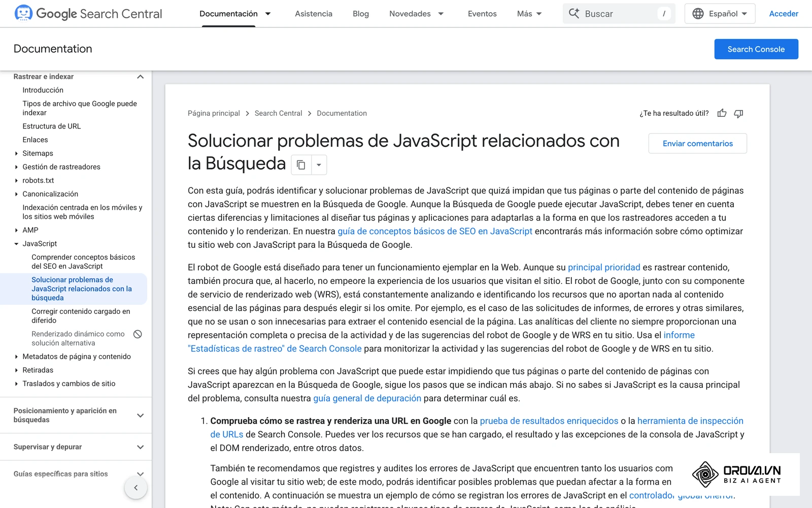Viewport: 812px width, 508px height.
Task: Click the Acceder sign-in link
Action: pyautogui.click(x=784, y=14)
